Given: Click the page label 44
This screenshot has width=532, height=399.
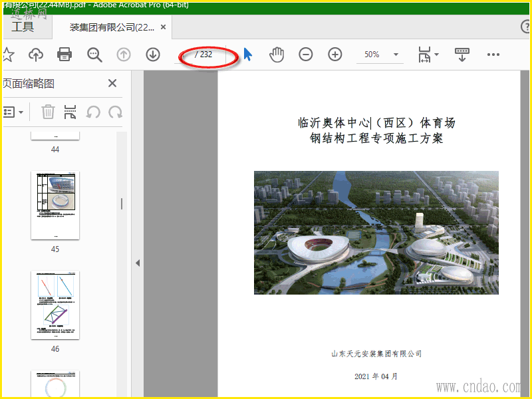Looking at the screenshot, I should pyautogui.click(x=55, y=149).
